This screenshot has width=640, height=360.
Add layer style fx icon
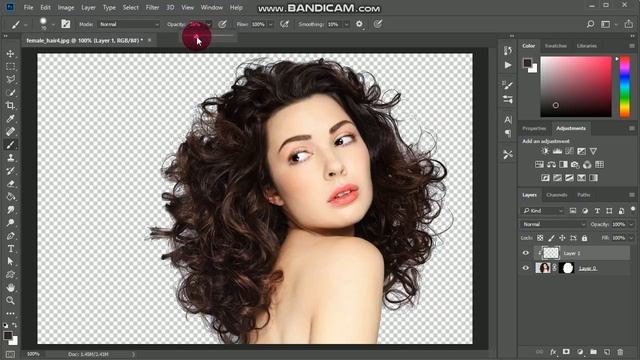(x=553, y=352)
